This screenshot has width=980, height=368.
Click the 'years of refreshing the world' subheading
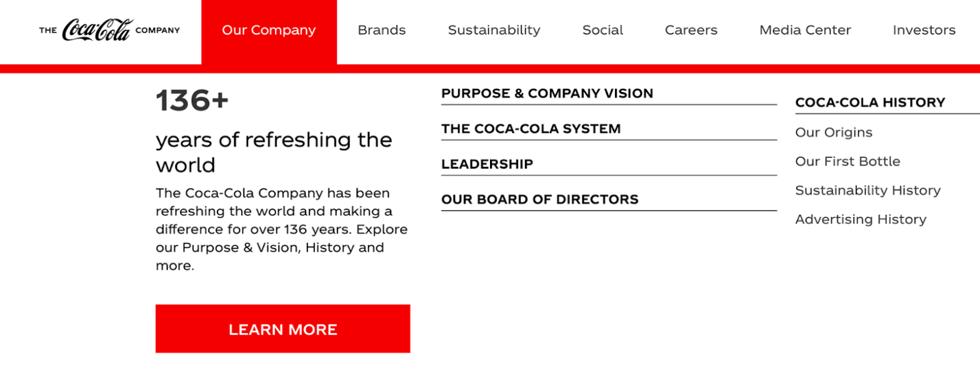[274, 152]
